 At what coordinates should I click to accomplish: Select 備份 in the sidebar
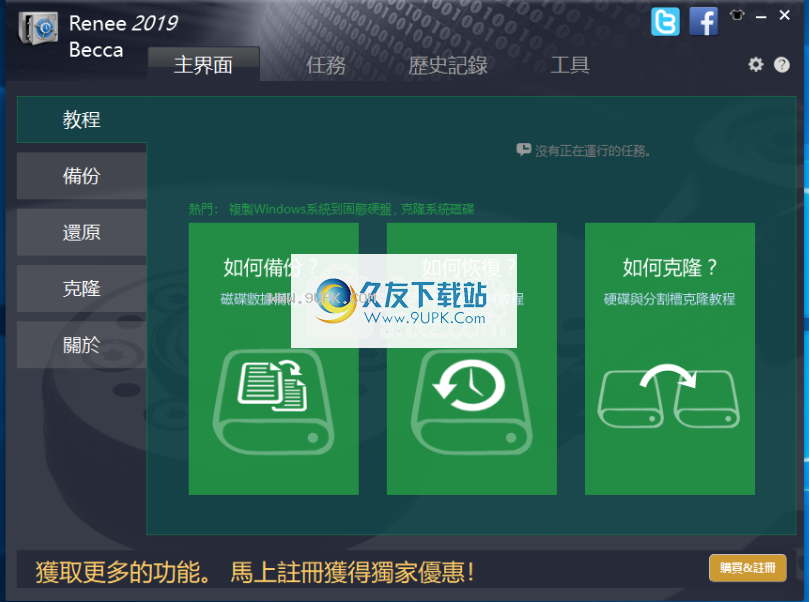pos(82,176)
